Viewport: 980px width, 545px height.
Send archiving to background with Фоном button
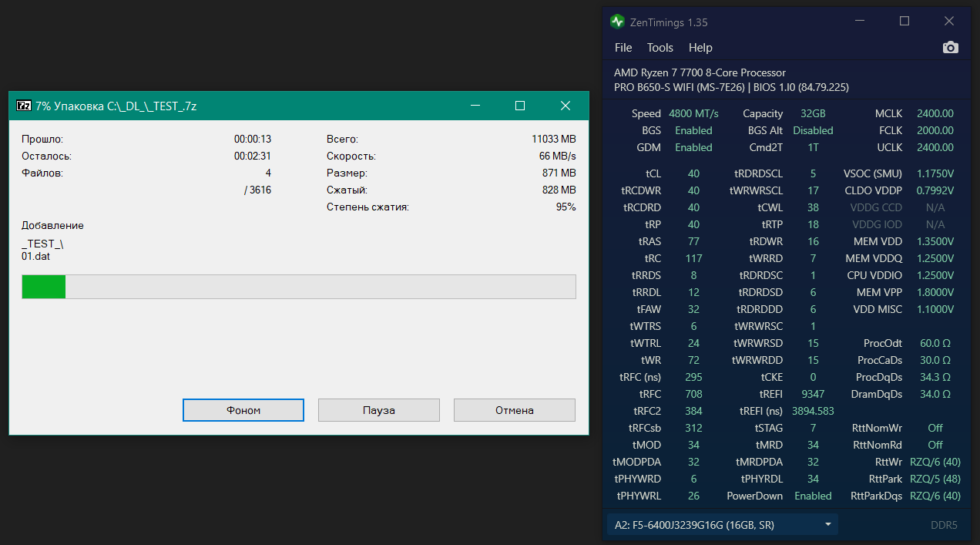(243, 410)
